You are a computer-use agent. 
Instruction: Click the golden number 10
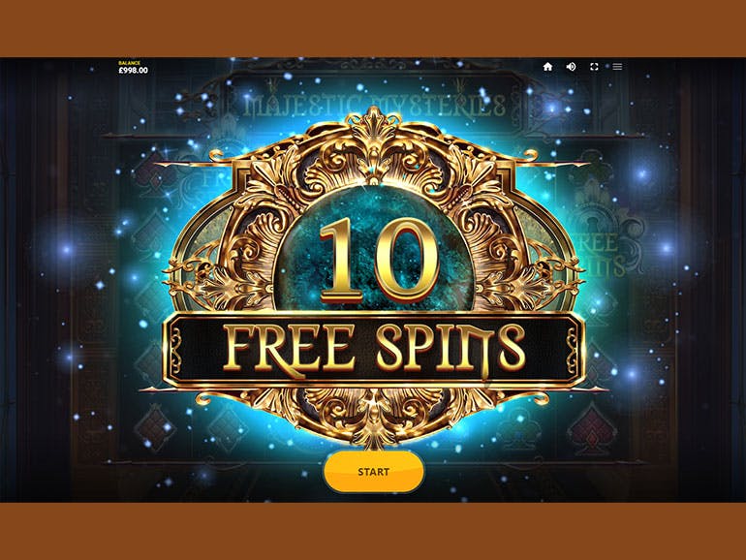[x=379, y=260]
